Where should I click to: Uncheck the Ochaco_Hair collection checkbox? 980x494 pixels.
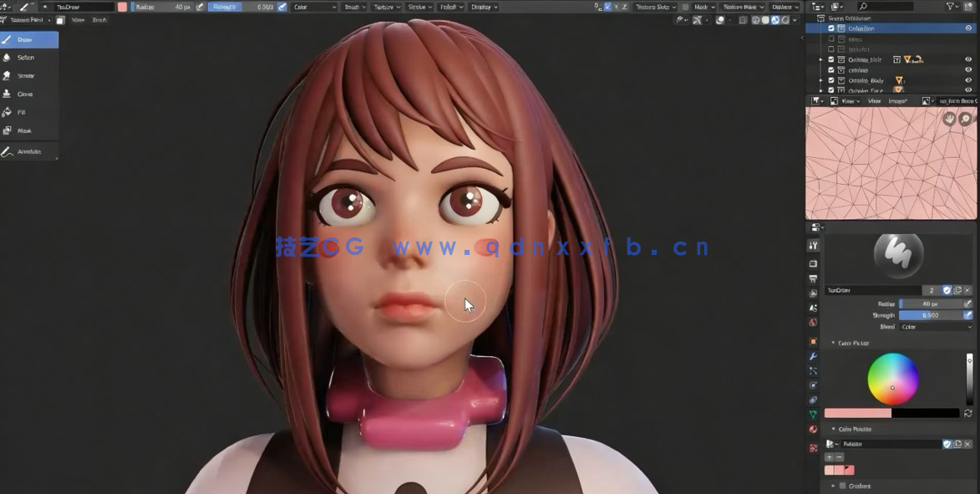(x=831, y=59)
